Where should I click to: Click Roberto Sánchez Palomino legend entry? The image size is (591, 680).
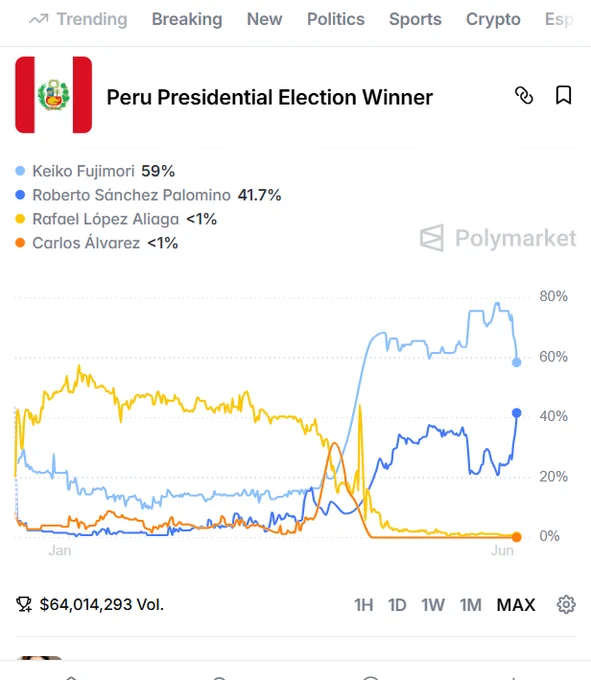tap(148, 195)
